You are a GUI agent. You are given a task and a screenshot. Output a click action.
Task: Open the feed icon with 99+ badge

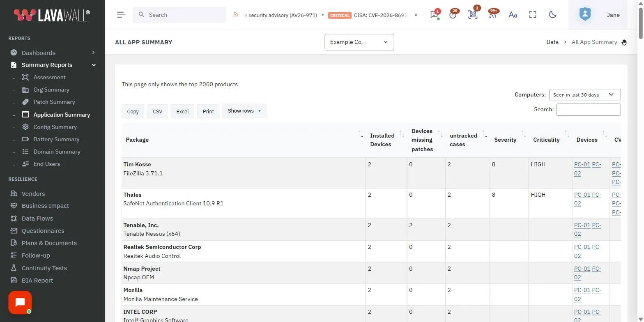point(492,15)
